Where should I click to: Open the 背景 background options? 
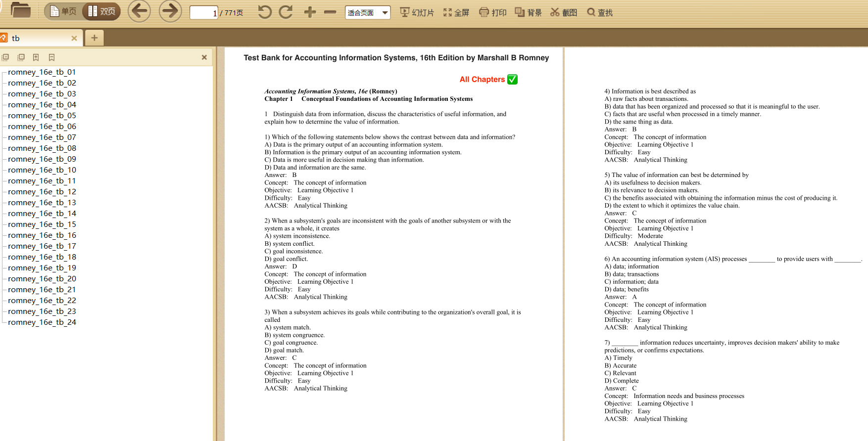click(x=528, y=12)
